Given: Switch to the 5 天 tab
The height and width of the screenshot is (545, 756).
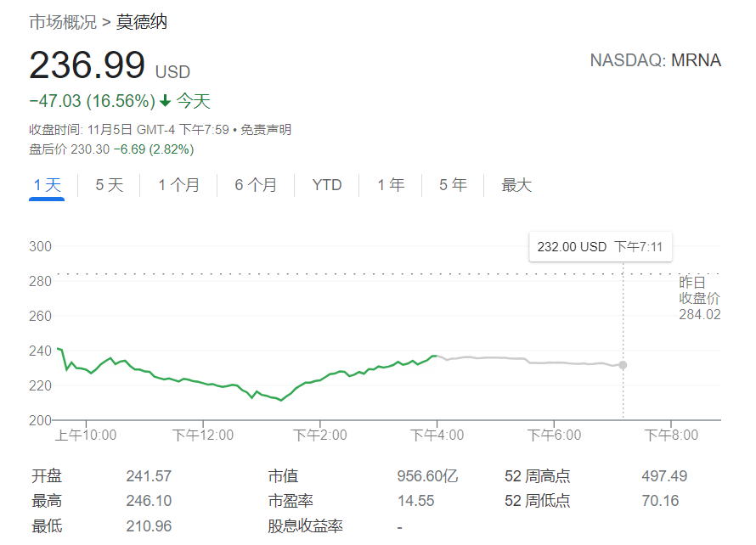Looking at the screenshot, I should click(110, 185).
